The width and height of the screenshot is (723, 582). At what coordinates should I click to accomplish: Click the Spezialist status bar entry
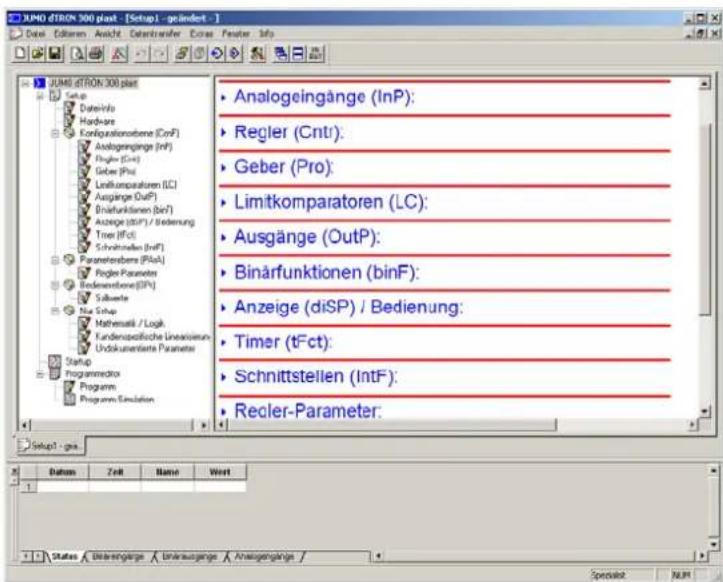[x=608, y=575]
